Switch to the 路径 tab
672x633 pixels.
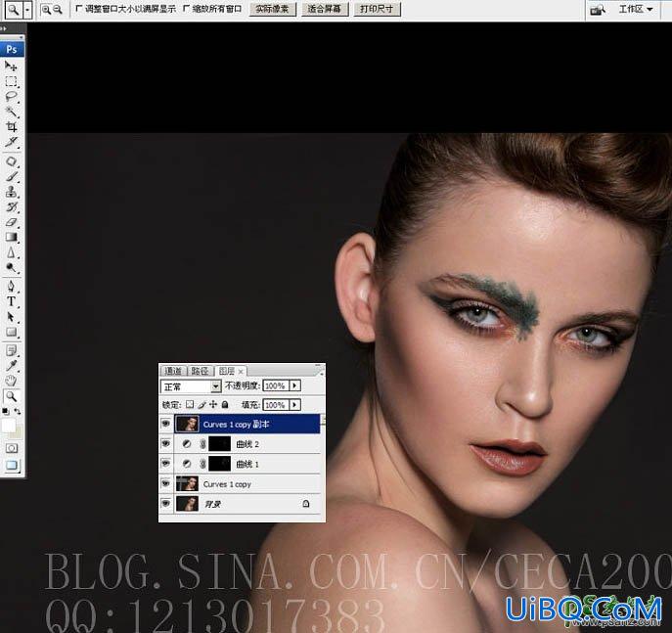tap(200, 371)
